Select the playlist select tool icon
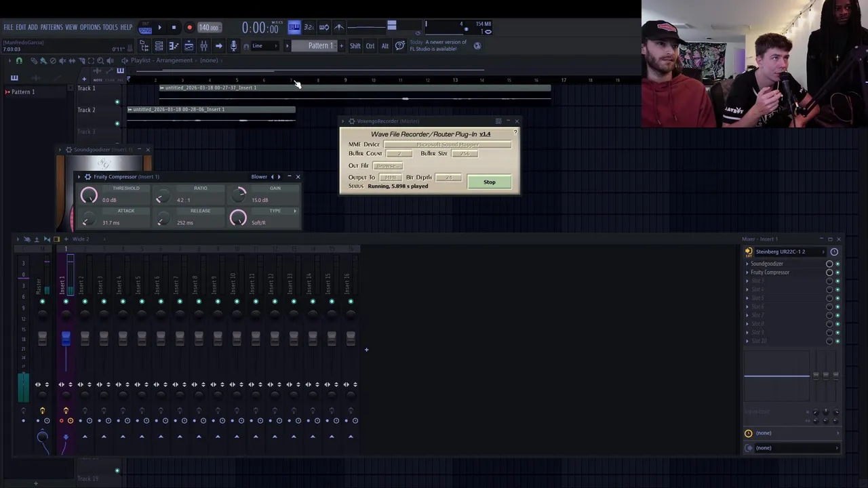The width and height of the screenshot is (868, 488). 91,61
